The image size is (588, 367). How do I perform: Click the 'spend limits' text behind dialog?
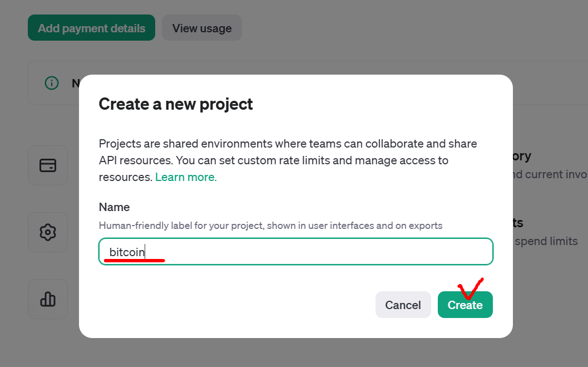546,241
